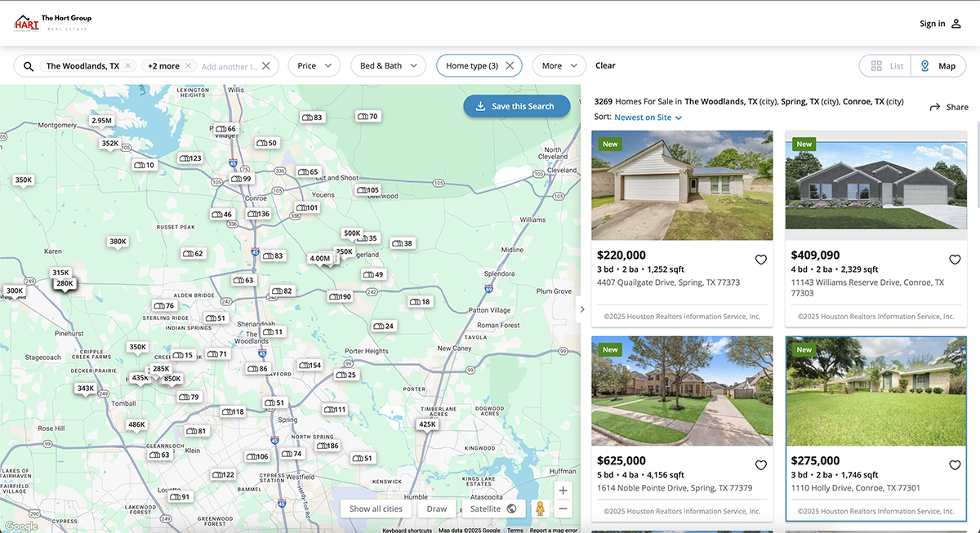Collapse the map panel with arrow handle
Image resolution: width=980 pixels, height=533 pixels.
[x=582, y=309]
